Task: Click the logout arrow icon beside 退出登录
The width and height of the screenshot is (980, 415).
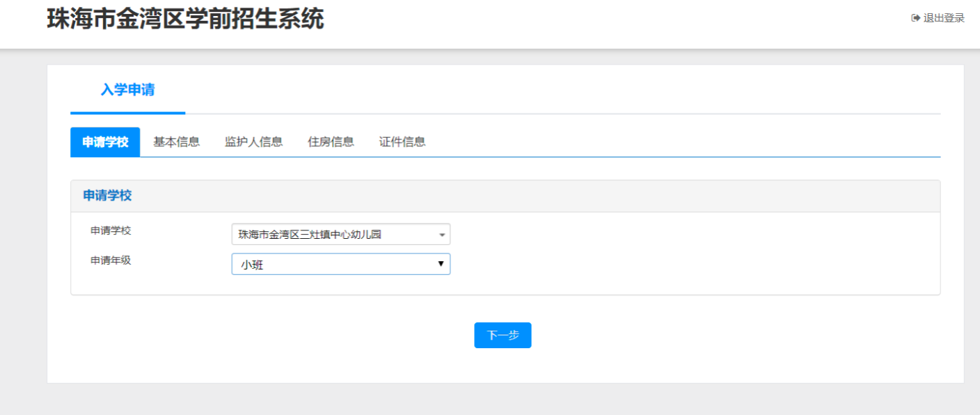Action: point(915,18)
